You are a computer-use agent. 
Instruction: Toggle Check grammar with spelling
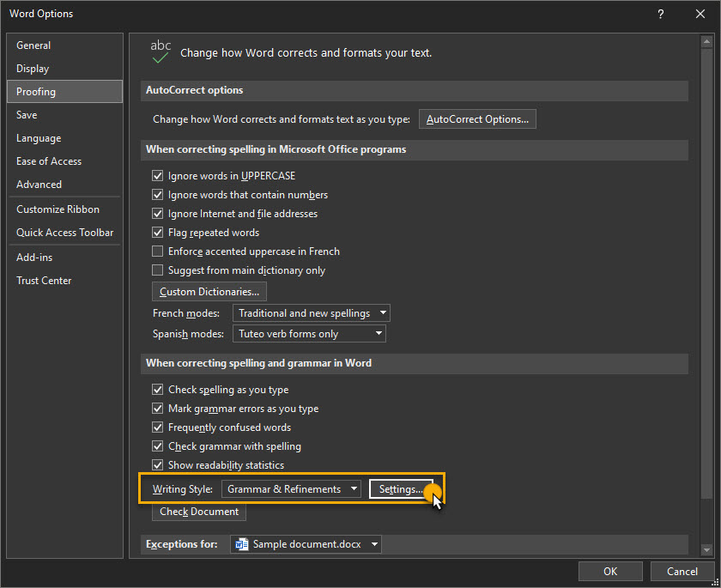pos(157,446)
